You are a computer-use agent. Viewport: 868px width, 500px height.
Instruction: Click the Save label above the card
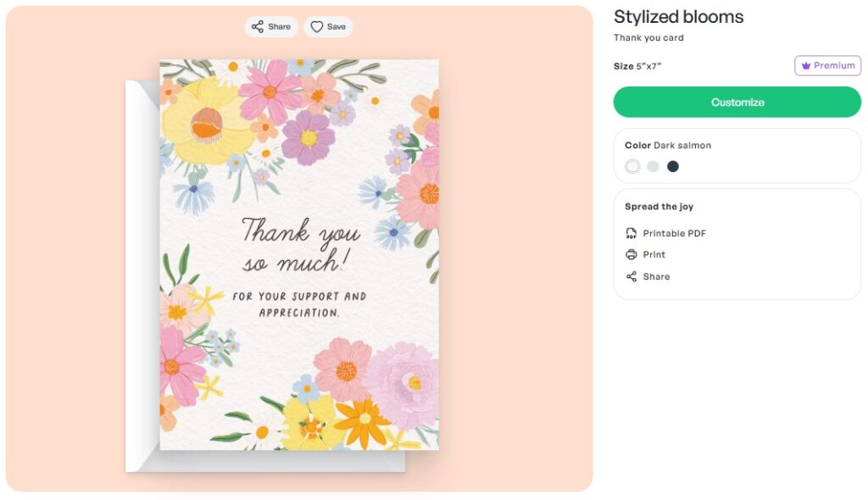click(x=337, y=27)
